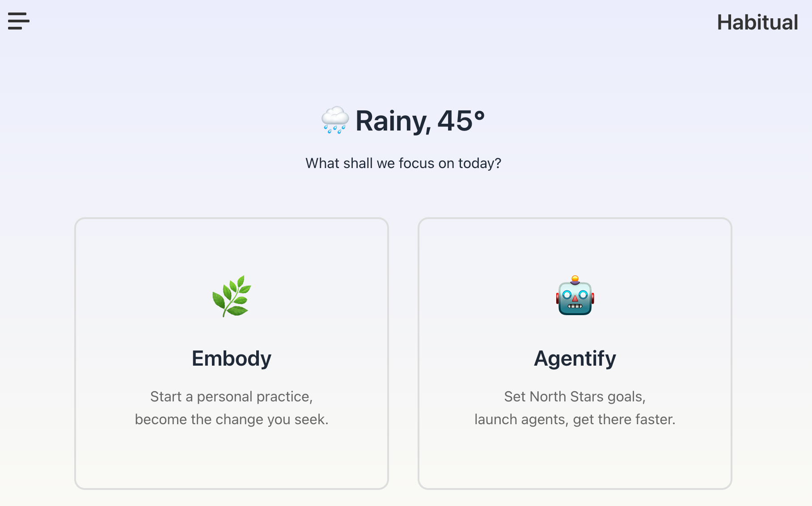The width and height of the screenshot is (812, 506).
Task: Click empty area above the leaf icon
Action: [x=232, y=246]
